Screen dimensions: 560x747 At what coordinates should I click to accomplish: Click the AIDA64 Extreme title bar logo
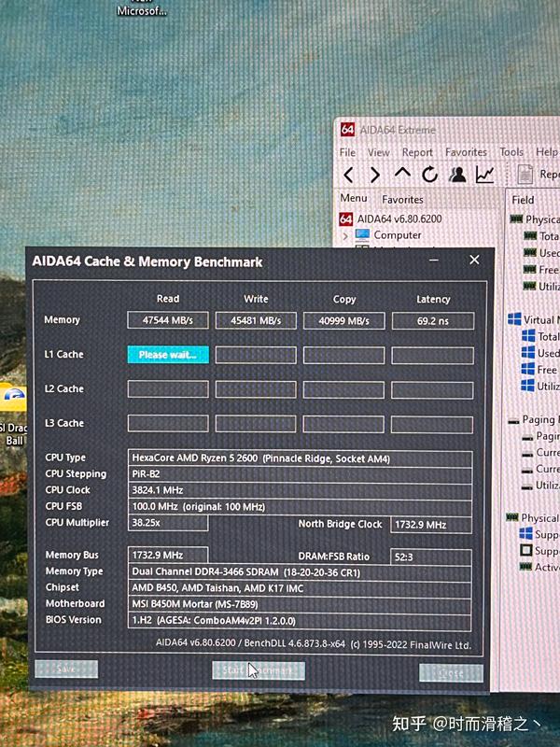tap(347, 129)
